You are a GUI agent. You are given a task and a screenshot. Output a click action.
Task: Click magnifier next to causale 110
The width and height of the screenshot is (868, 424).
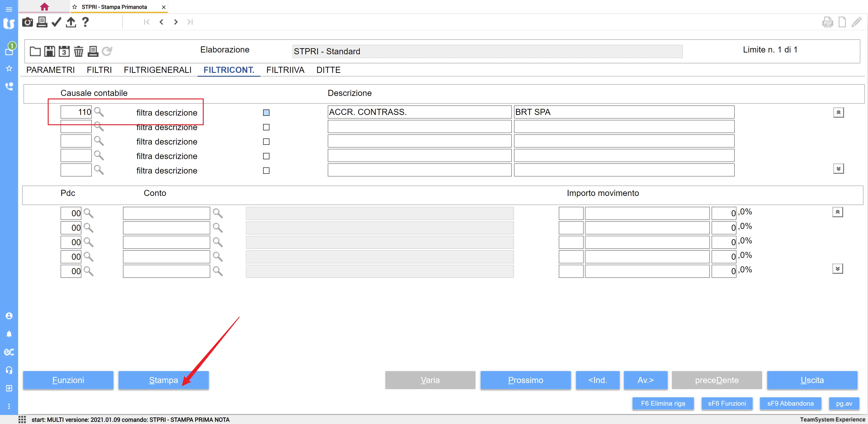(99, 112)
